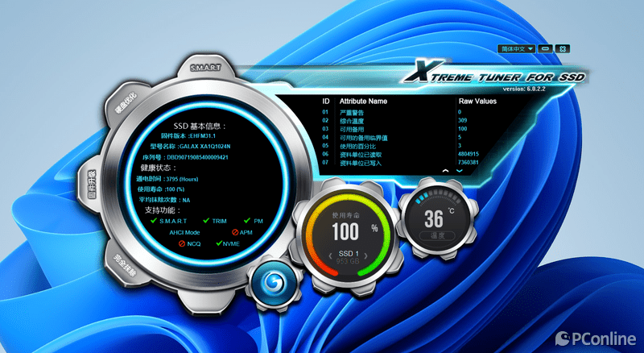Minimize the Xtreme Tuner window
Image resolution: width=644 pixels, height=353 pixels.
pos(546,48)
